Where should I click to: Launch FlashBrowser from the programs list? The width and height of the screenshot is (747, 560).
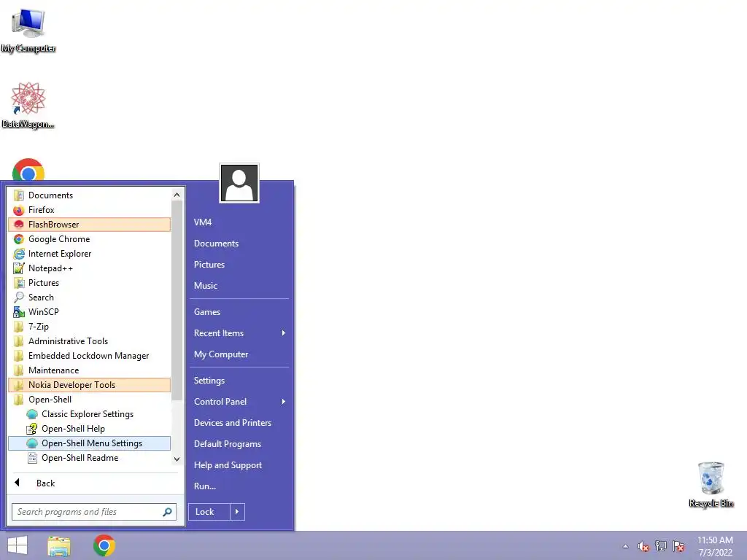pyautogui.click(x=89, y=225)
